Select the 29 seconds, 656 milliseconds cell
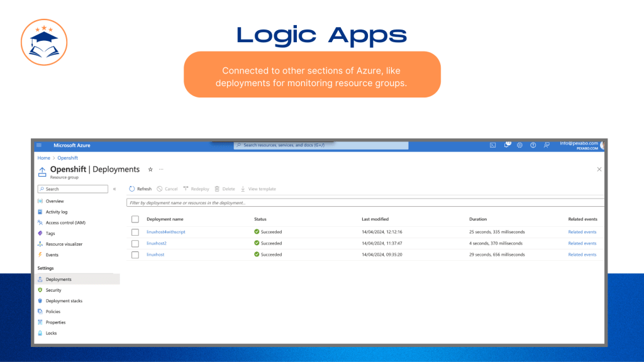The image size is (644, 362). tap(497, 255)
